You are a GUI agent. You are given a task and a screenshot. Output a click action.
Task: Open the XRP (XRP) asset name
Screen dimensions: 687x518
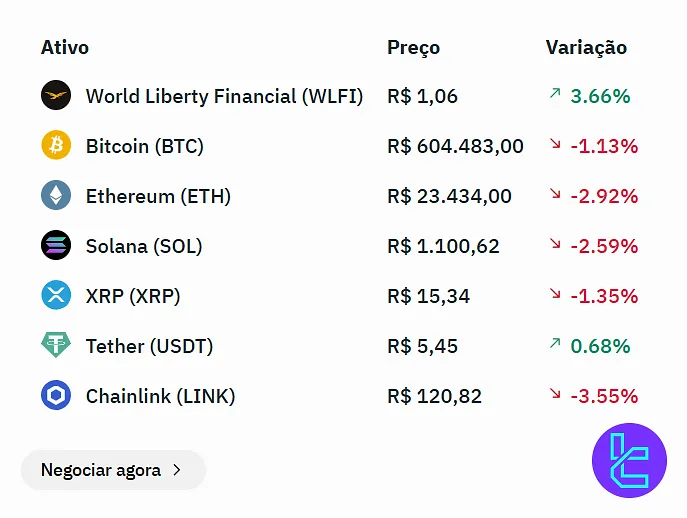click(133, 296)
